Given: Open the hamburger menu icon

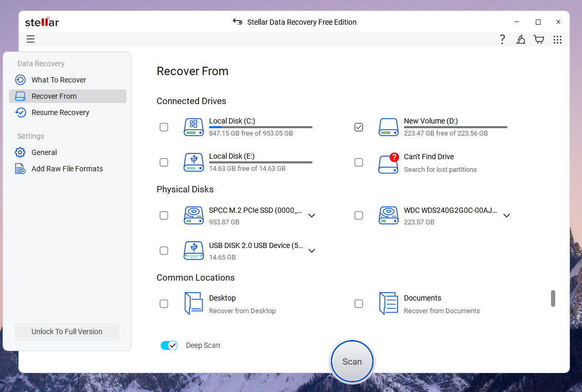Looking at the screenshot, I should tap(30, 39).
